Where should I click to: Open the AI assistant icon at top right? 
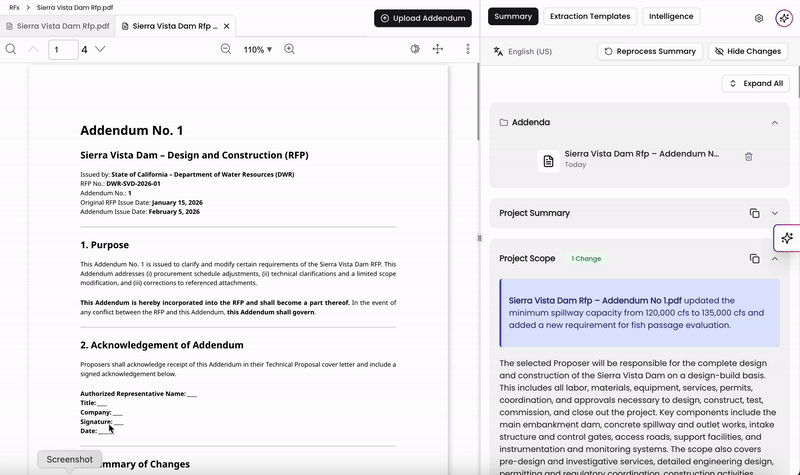tap(784, 18)
